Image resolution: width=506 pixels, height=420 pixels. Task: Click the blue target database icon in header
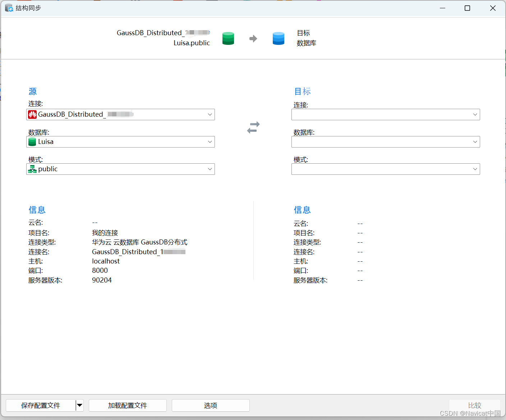279,38
